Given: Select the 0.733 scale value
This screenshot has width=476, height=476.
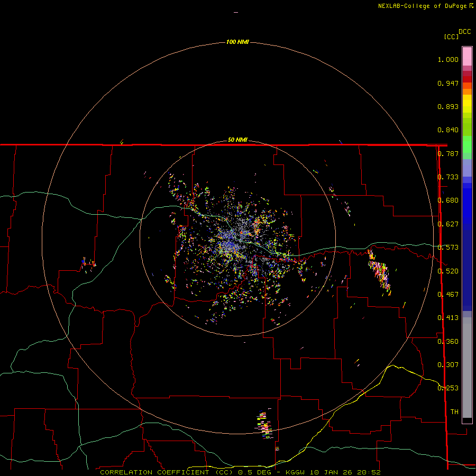Looking at the screenshot, I should pyautogui.click(x=448, y=177).
